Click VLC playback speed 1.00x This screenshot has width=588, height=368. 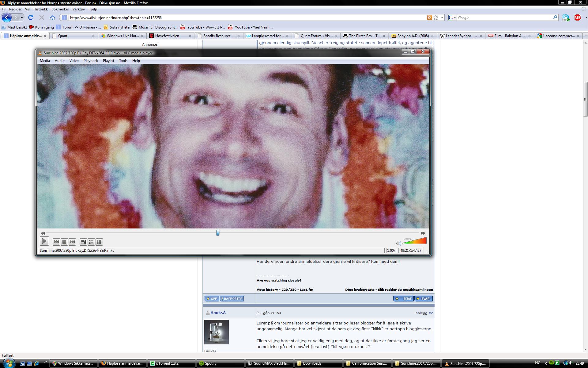point(391,251)
